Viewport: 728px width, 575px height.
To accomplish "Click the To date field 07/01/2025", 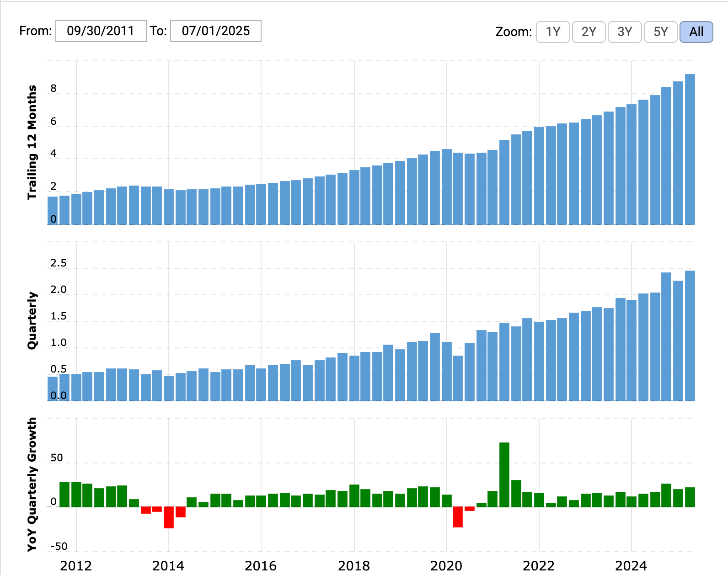I will coord(216,31).
